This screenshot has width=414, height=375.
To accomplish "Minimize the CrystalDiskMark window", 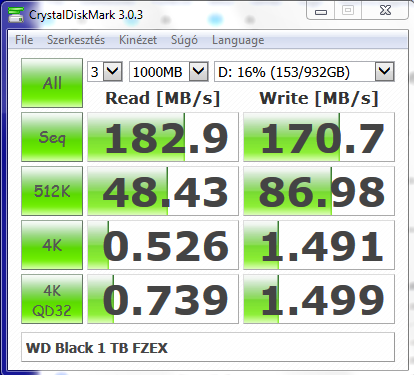I will point(321,11).
